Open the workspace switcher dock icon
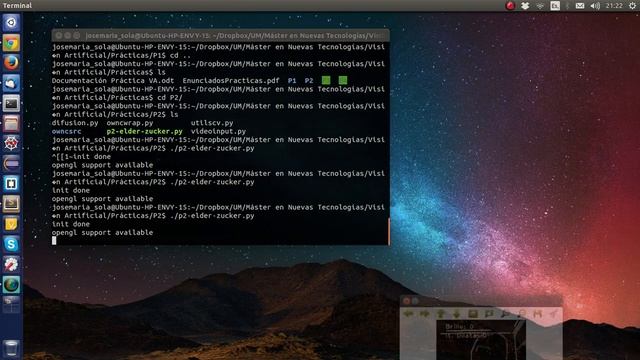This screenshot has width=640, height=360. [11, 304]
